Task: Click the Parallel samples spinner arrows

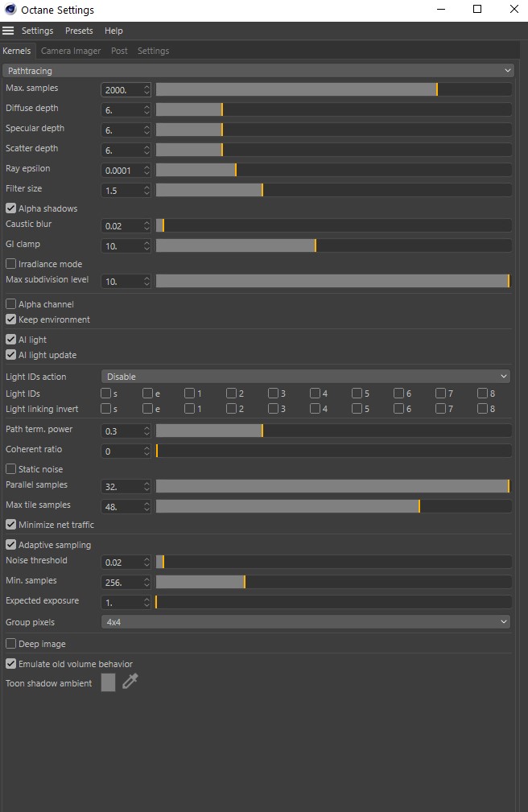Action: click(x=146, y=486)
